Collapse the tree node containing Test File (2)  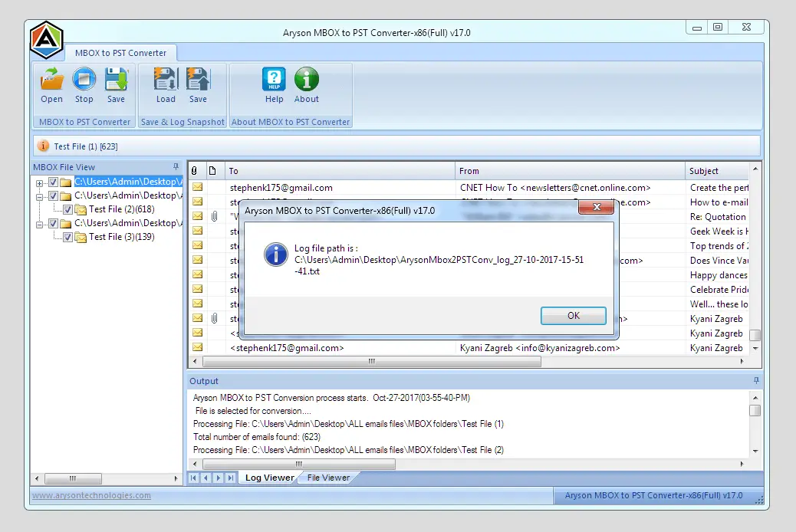[40, 196]
